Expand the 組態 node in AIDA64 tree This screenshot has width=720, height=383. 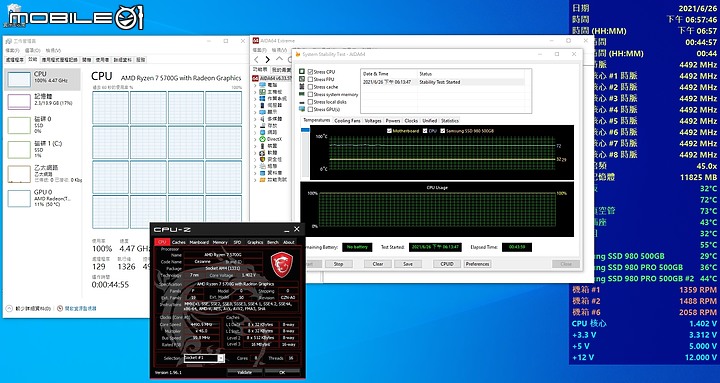coord(255,166)
